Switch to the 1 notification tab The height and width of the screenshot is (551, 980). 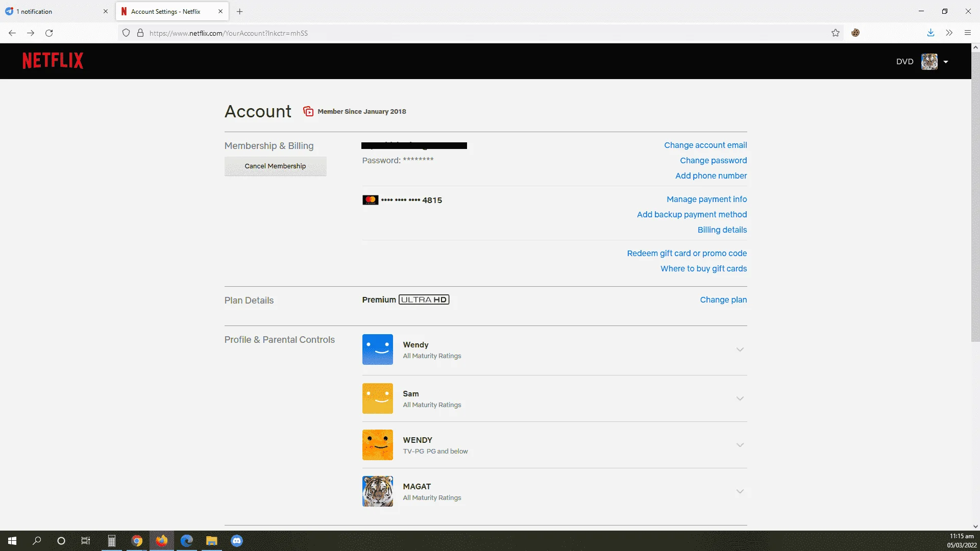pyautogui.click(x=57, y=11)
